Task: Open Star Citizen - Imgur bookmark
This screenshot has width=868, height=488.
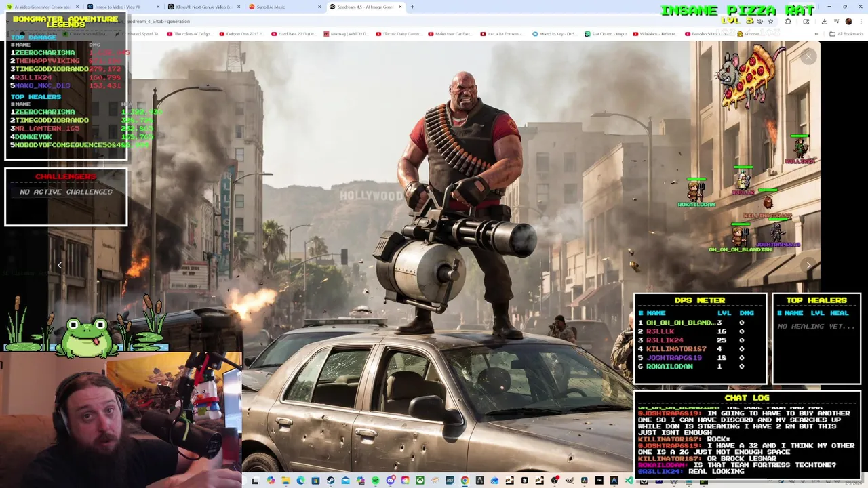Action: pos(607,34)
